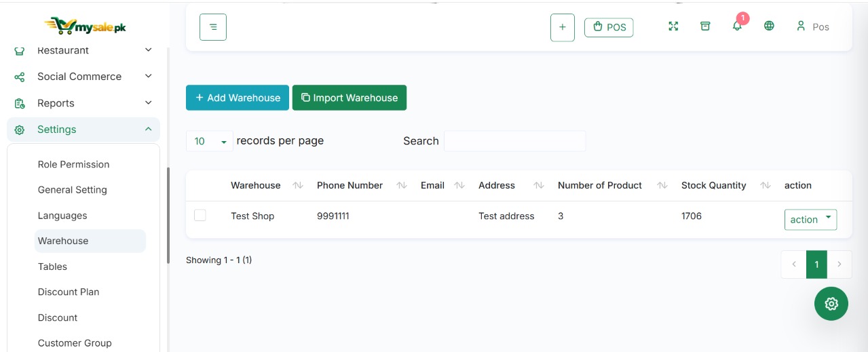Open the language globe icon
This screenshot has height=352, width=868.
tap(769, 26)
